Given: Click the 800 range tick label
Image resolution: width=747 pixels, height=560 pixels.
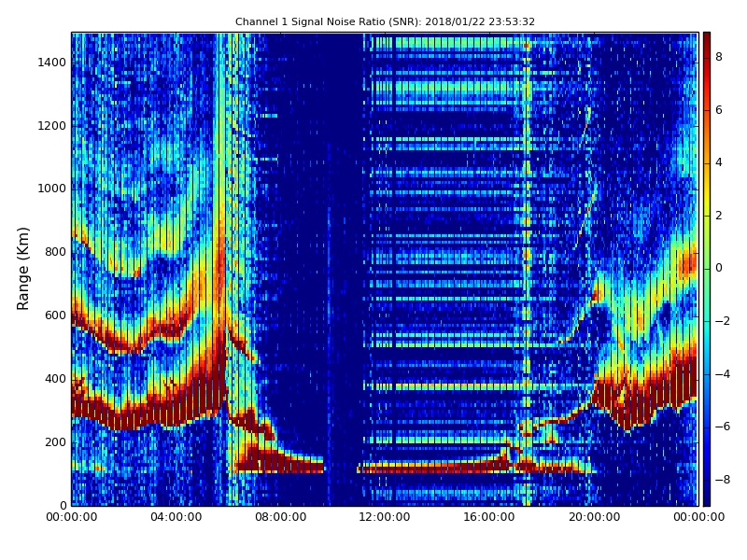Looking at the screenshot, I should tap(55, 252).
